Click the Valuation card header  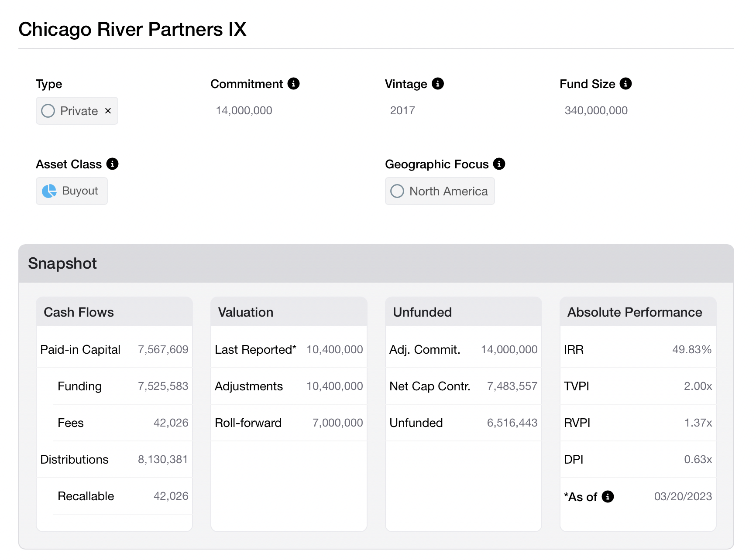(x=289, y=312)
